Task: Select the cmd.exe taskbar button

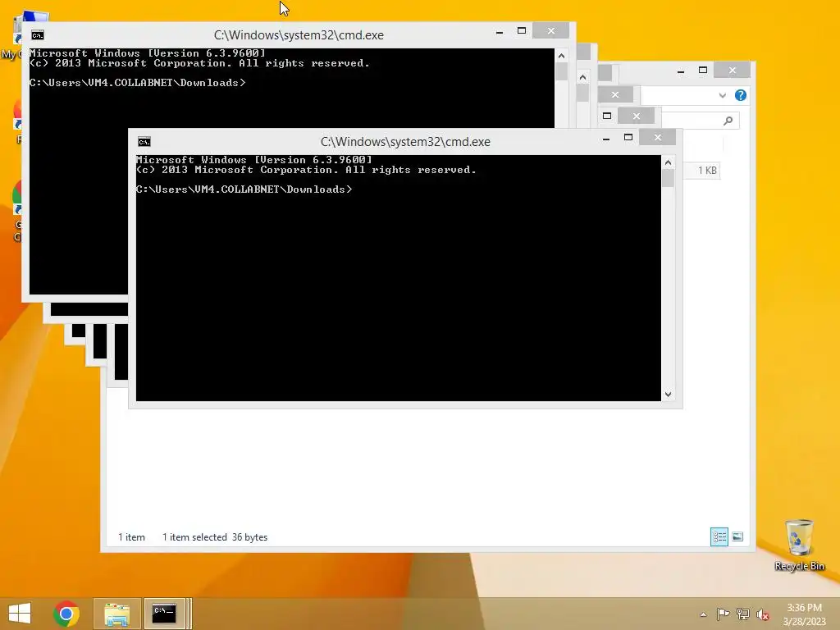Action: coord(164,614)
